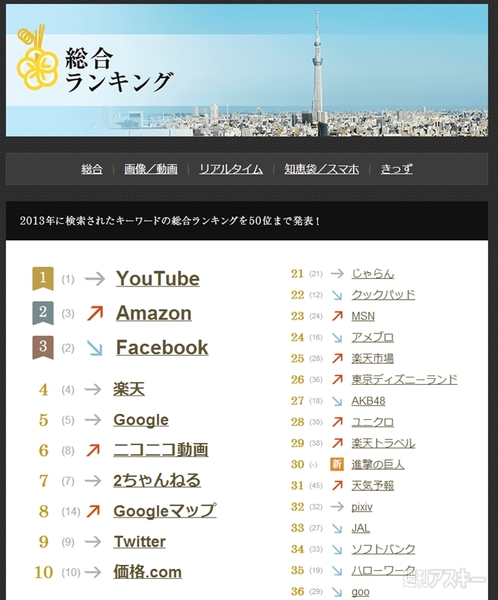This screenshot has width=498, height=600.
Task: Open the きっず tab
Action: coord(397,169)
